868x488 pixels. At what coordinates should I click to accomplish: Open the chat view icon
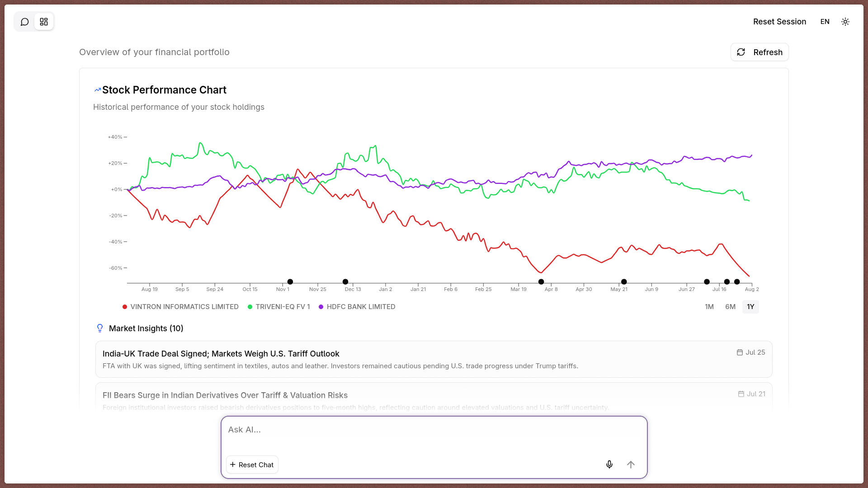click(25, 22)
